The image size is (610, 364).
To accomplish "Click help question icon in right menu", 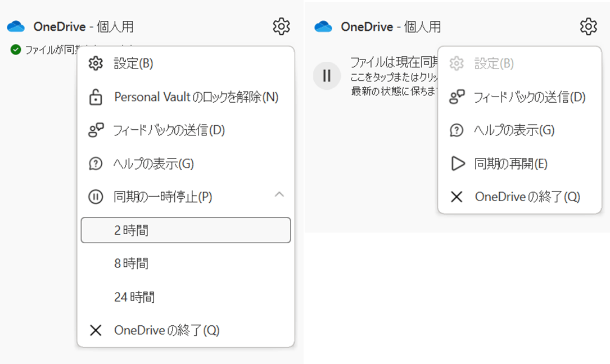I will point(457,130).
